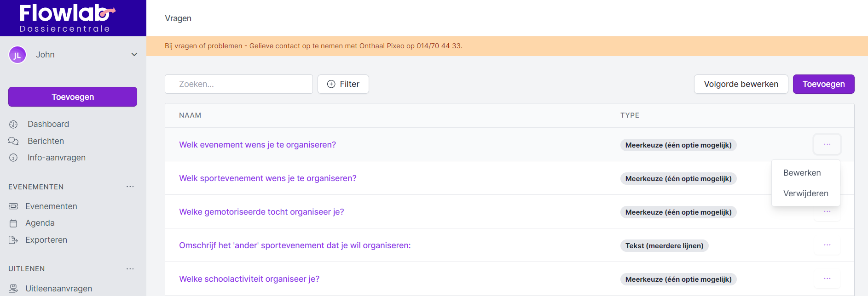The height and width of the screenshot is (296, 868).
Task: Choose Bewerken from the context menu
Action: click(x=802, y=173)
